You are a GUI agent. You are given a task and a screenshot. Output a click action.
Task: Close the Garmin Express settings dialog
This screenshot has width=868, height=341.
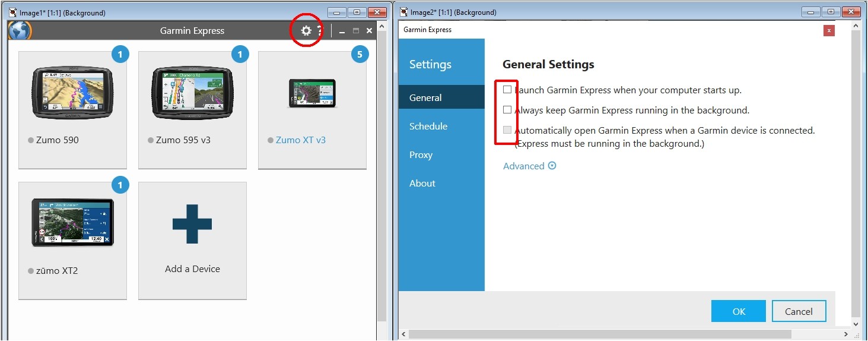point(829,30)
